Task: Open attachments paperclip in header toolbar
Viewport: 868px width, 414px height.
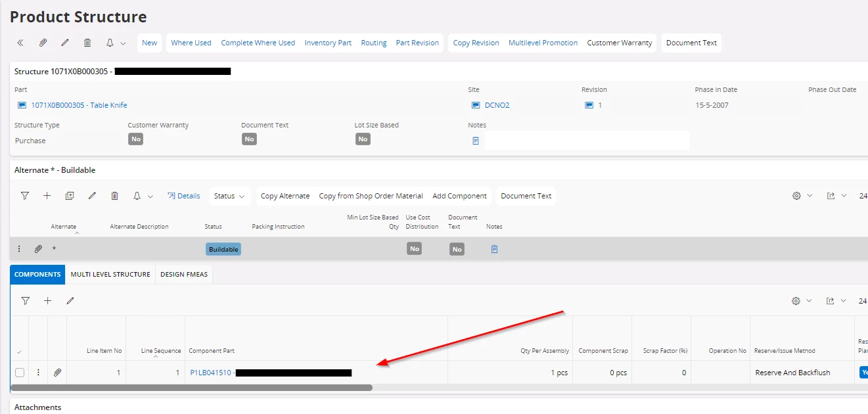Action: tap(43, 43)
